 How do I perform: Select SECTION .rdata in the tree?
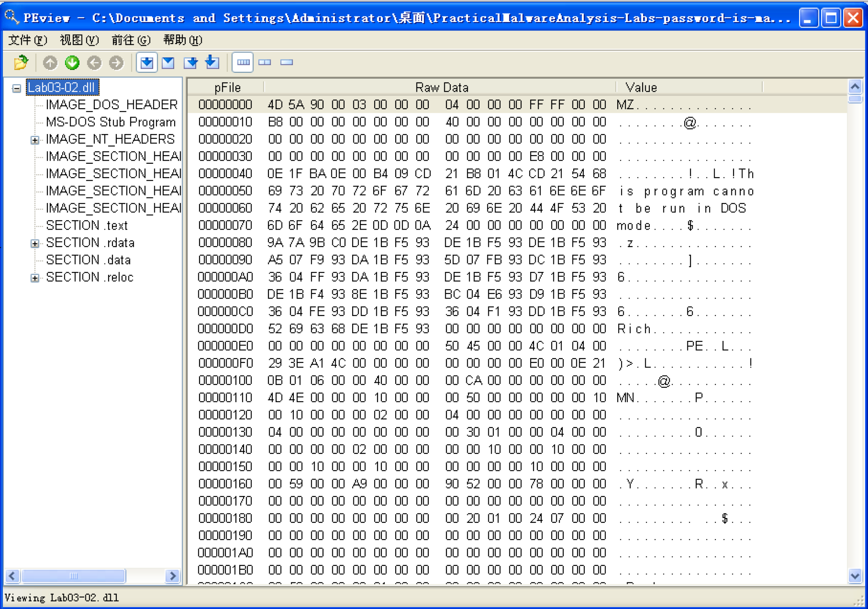click(x=90, y=243)
